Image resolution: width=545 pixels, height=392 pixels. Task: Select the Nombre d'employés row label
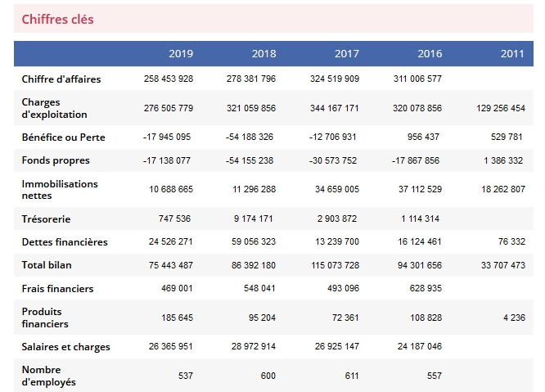(51, 376)
